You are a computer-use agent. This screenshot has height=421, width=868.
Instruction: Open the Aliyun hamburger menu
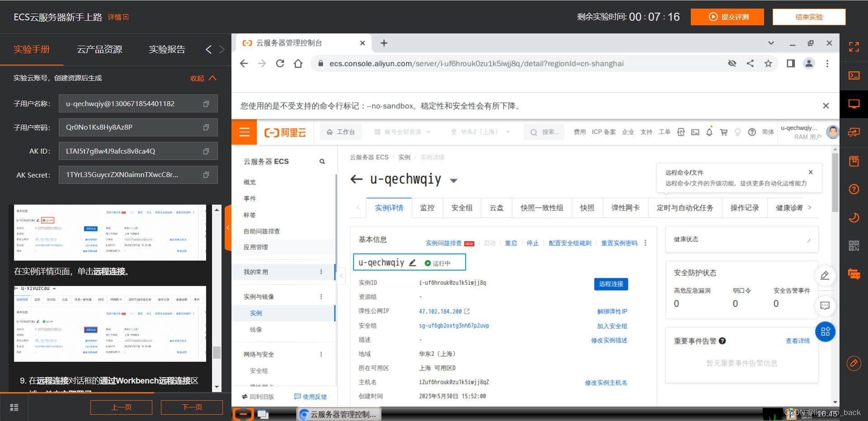(x=244, y=132)
